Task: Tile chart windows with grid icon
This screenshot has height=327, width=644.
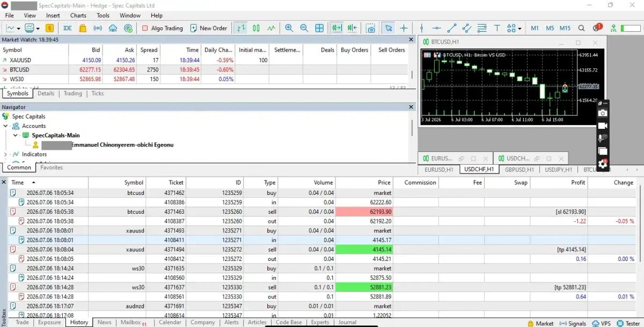Action: pos(319,28)
